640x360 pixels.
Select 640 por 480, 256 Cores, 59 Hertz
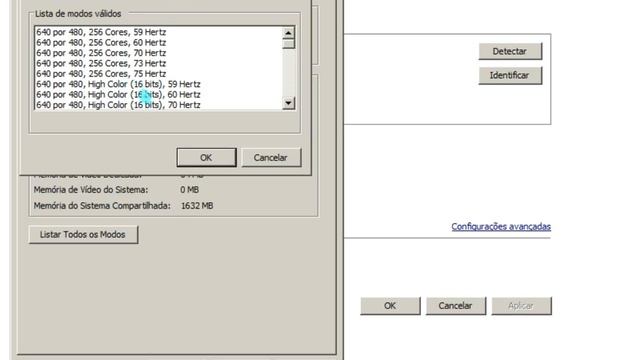[158, 32]
